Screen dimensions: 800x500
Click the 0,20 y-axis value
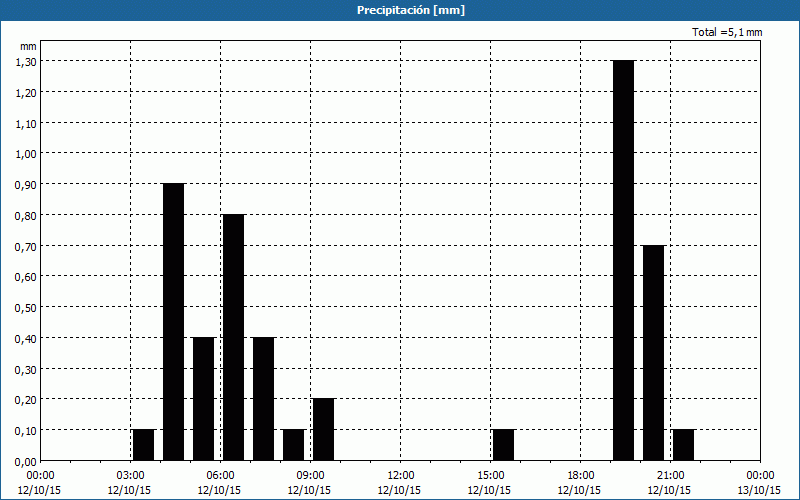[x=26, y=399]
